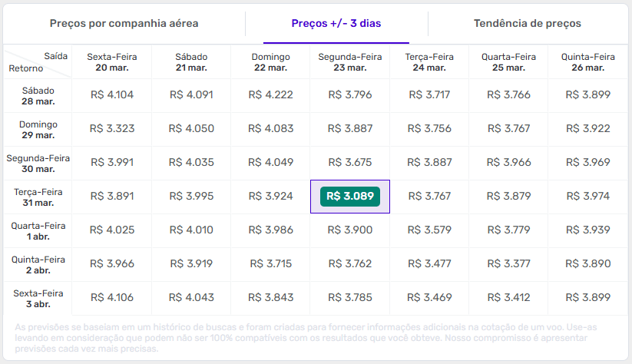The width and height of the screenshot is (632, 364).
Task: Switch to Tendência de preços tab
Action: click(528, 24)
